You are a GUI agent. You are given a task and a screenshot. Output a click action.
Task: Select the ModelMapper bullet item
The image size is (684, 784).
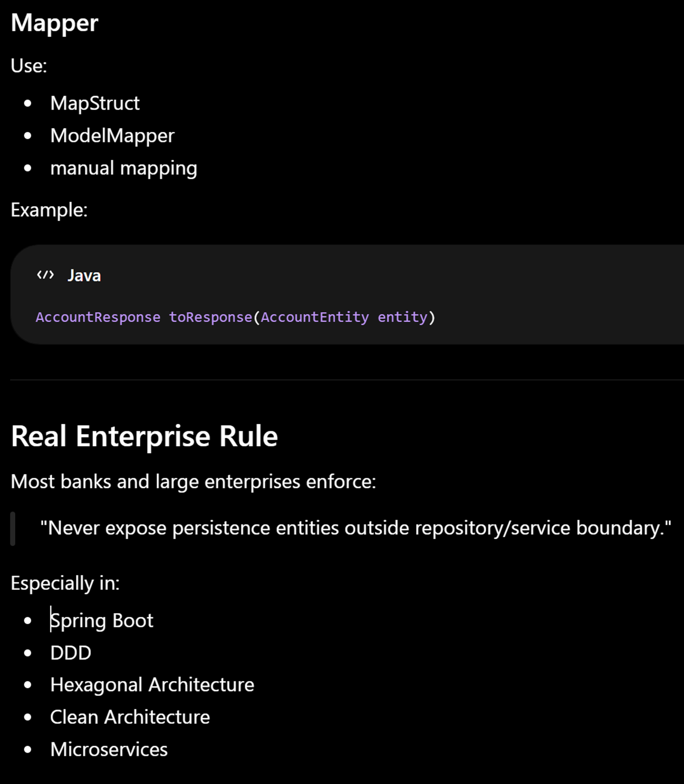tap(112, 136)
